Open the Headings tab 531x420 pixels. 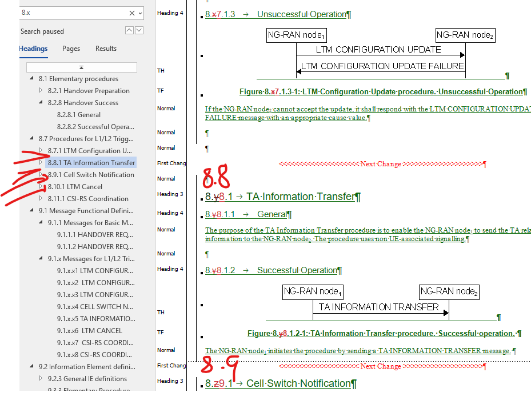(x=33, y=49)
